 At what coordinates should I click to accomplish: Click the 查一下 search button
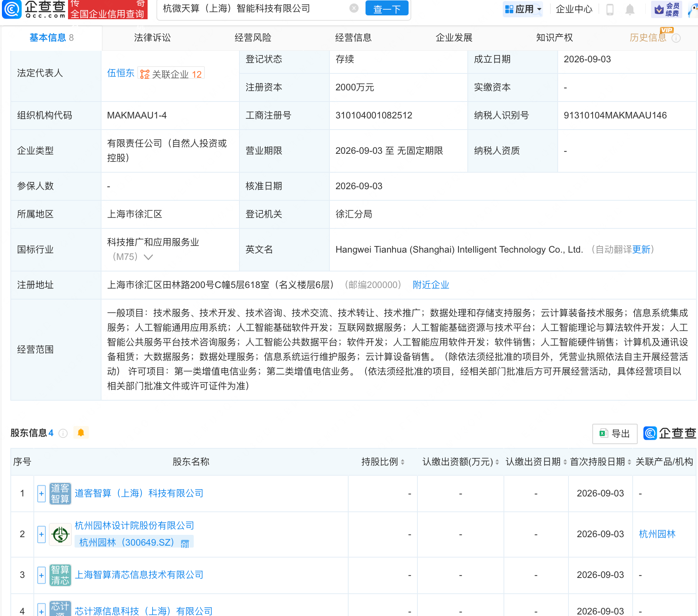[x=387, y=8]
